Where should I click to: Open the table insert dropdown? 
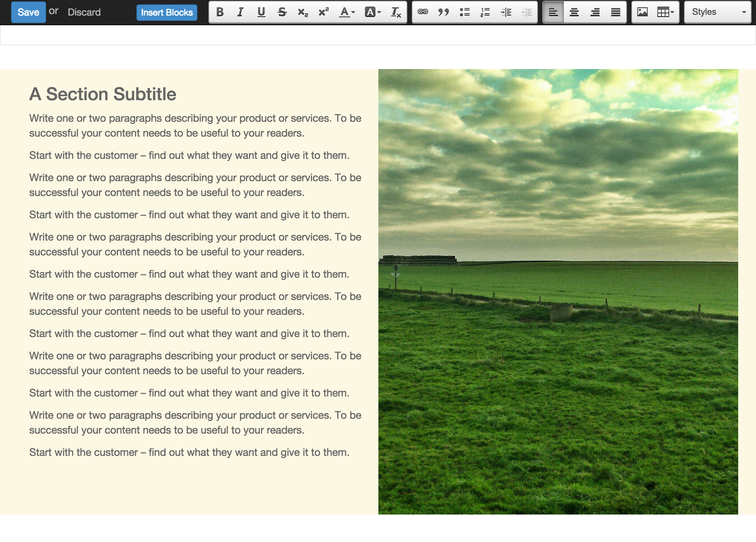click(x=665, y=12)
